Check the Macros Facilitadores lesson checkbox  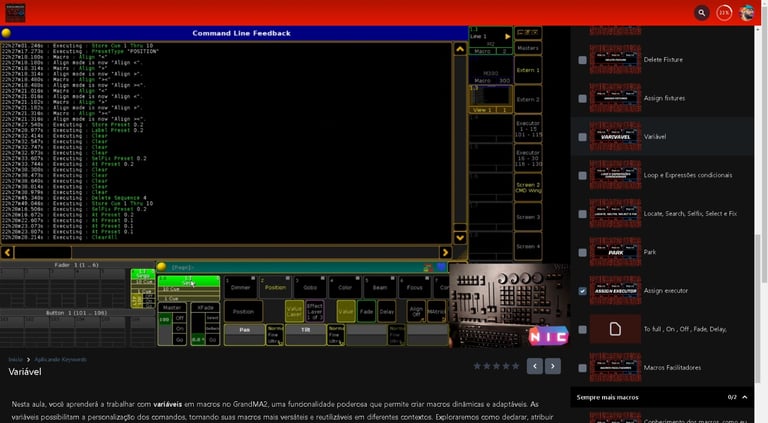coord(582,368)
